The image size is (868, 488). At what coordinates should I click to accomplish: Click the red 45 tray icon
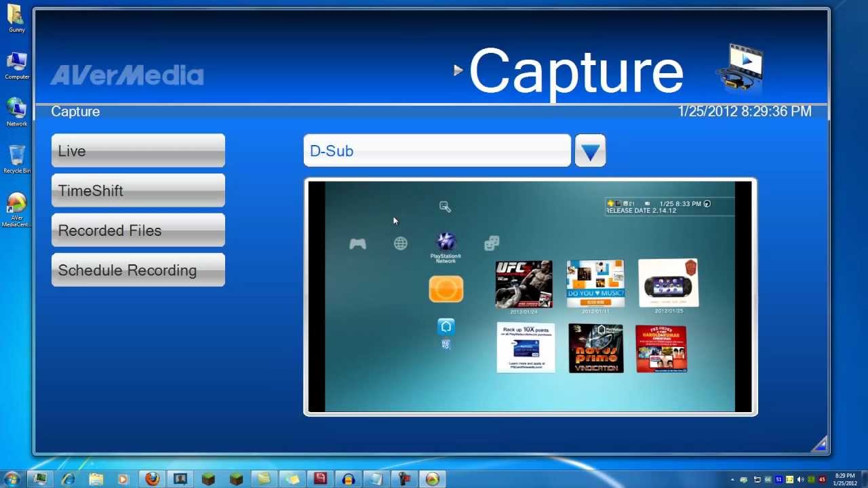(x=822, y=480)
